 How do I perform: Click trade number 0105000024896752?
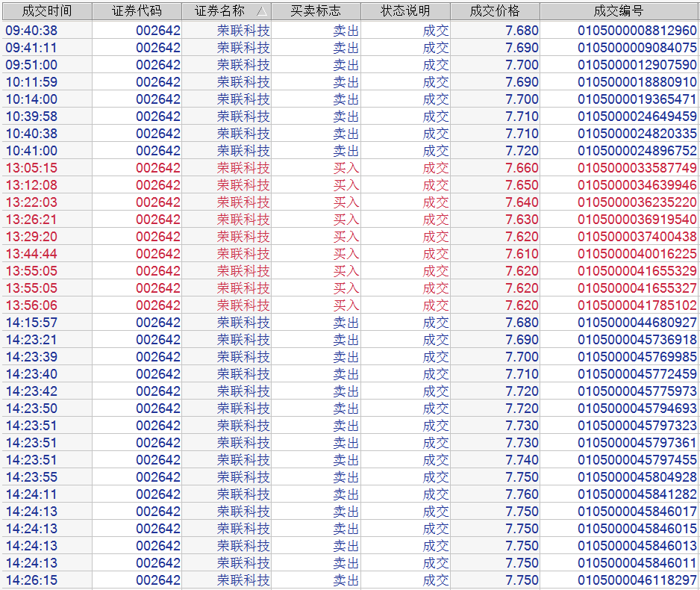637,151
